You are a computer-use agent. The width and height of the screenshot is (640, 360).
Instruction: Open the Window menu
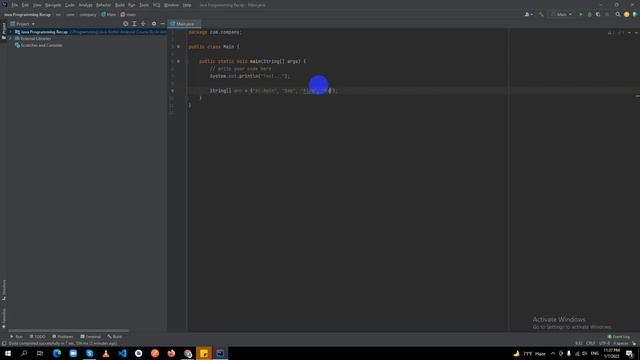[171, 5]
